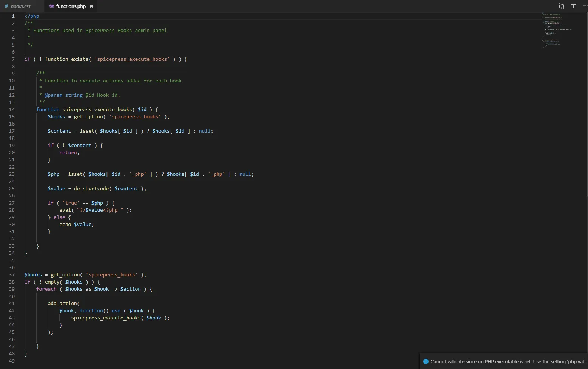The height and width of the screenshot is (369, 588).
Task: Click the '@param' doc tag on line 12
Action: (54, 95)
